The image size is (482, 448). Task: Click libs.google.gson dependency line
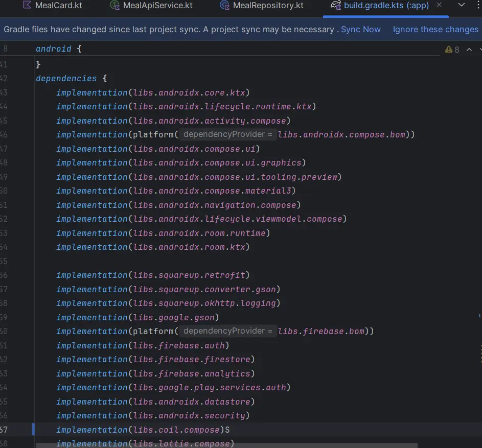point(137,317)
